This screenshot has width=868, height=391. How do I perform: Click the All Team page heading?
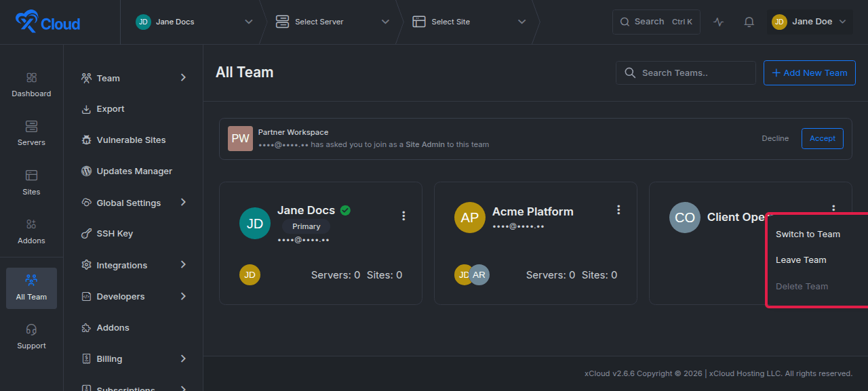(x=245, y=73)
